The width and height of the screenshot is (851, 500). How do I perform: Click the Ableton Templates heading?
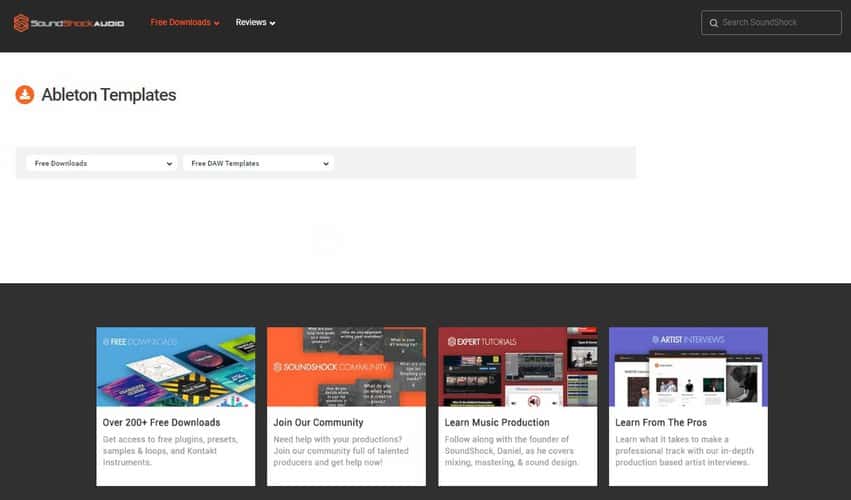[109, 94]
